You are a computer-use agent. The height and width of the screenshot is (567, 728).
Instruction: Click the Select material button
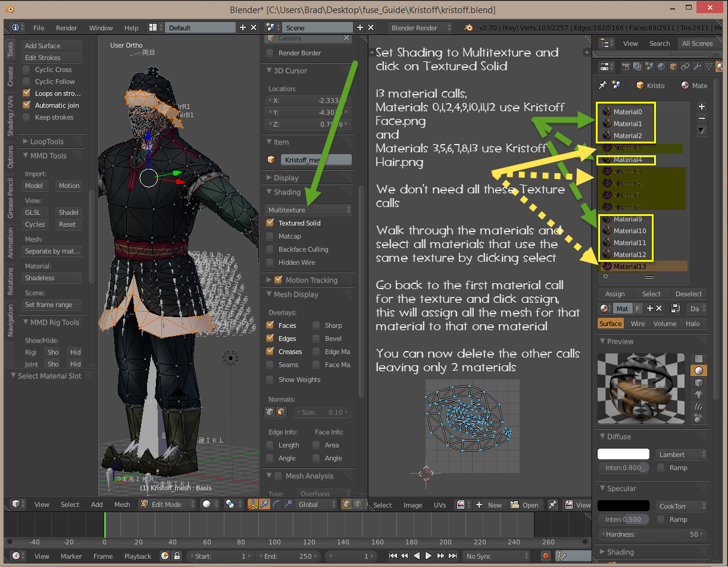[x=651, y=294]
